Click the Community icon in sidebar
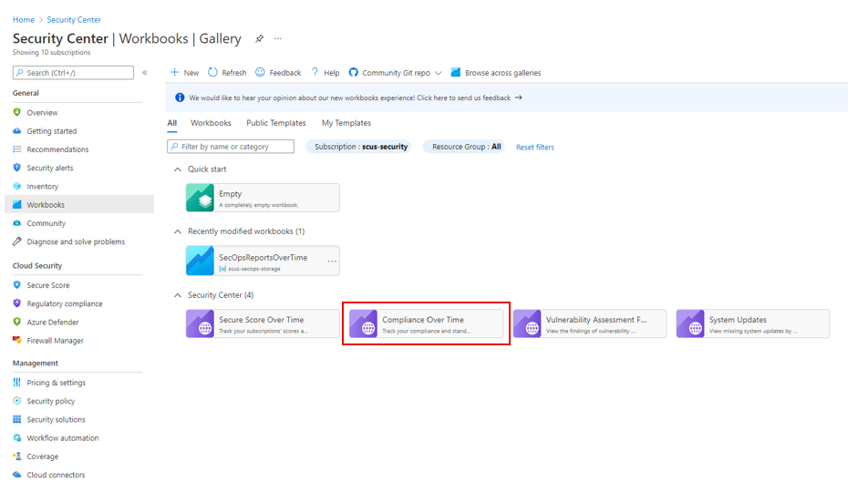The height and width of the screenshot is (492, 868). [17, 223]
